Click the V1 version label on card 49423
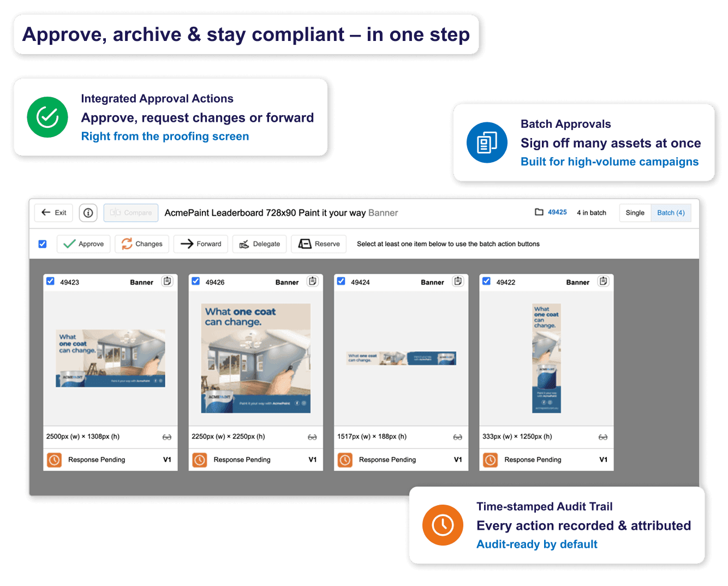 [167, 460]
